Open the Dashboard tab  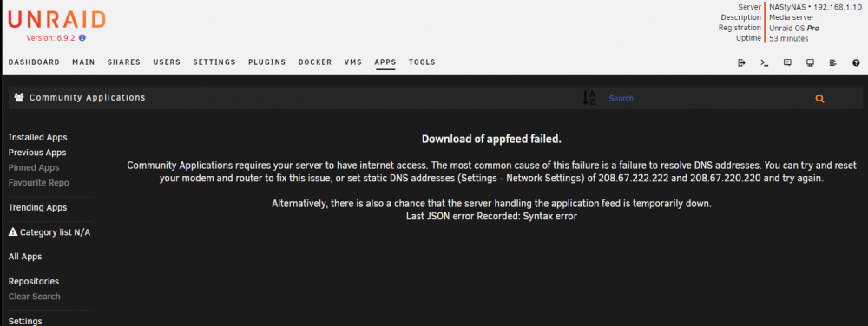34,62
